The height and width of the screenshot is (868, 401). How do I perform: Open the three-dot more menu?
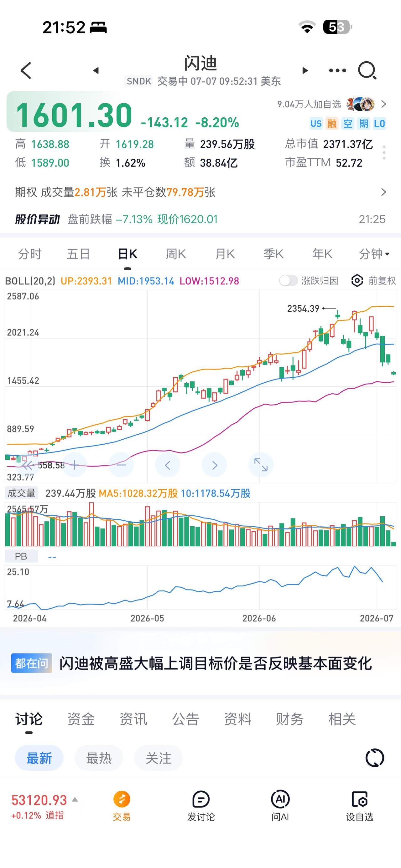(337, 70)
